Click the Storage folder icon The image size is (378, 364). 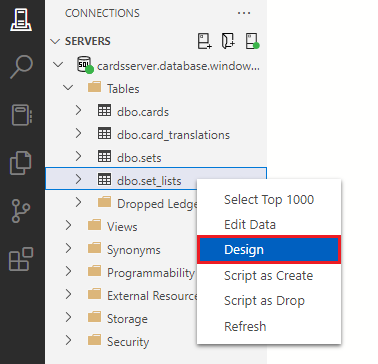tap(94, 318)
